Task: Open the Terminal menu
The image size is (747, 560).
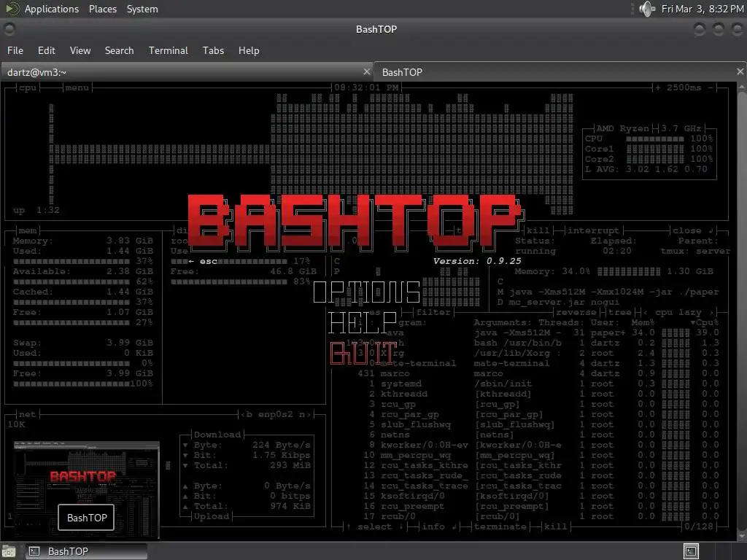Action: click(x=169, y=50)
